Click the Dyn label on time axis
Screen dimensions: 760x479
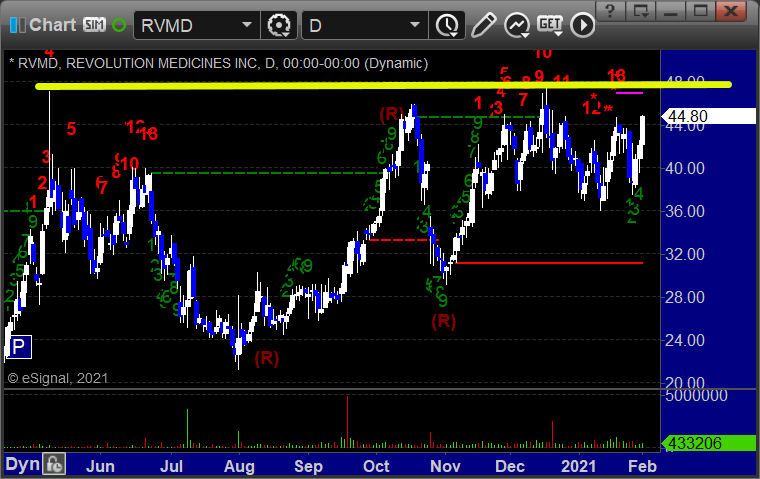coord(22,464)
